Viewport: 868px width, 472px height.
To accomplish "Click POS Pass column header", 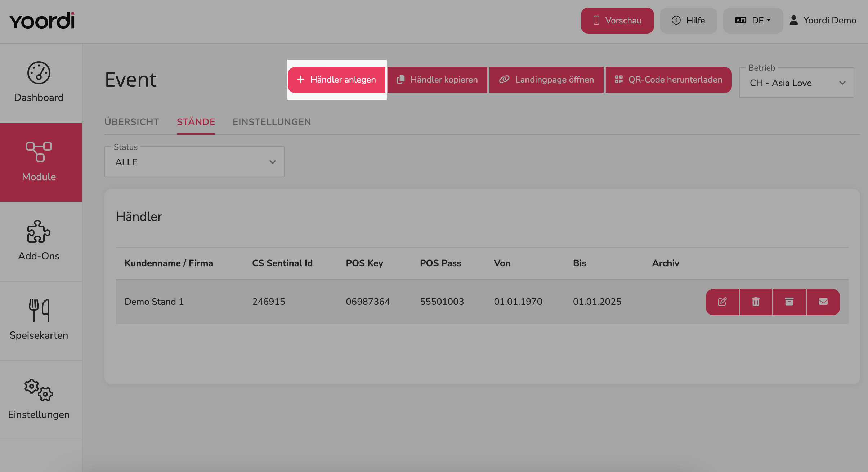I will click(x=440, y=263).
